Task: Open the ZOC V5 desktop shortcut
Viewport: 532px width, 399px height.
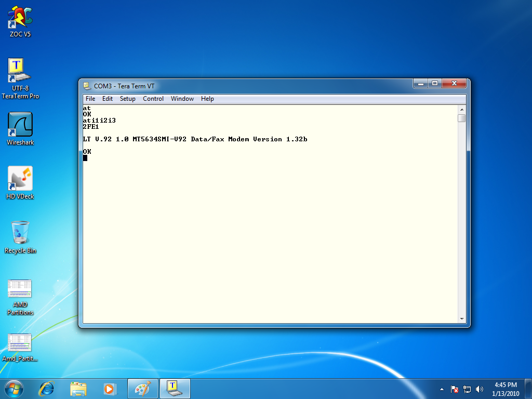Action: (20, 19)
